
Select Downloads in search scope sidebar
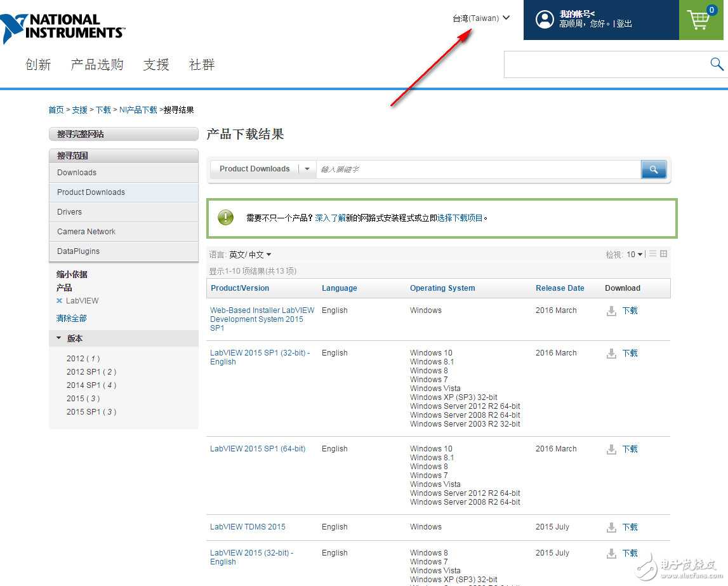[124, 173]
